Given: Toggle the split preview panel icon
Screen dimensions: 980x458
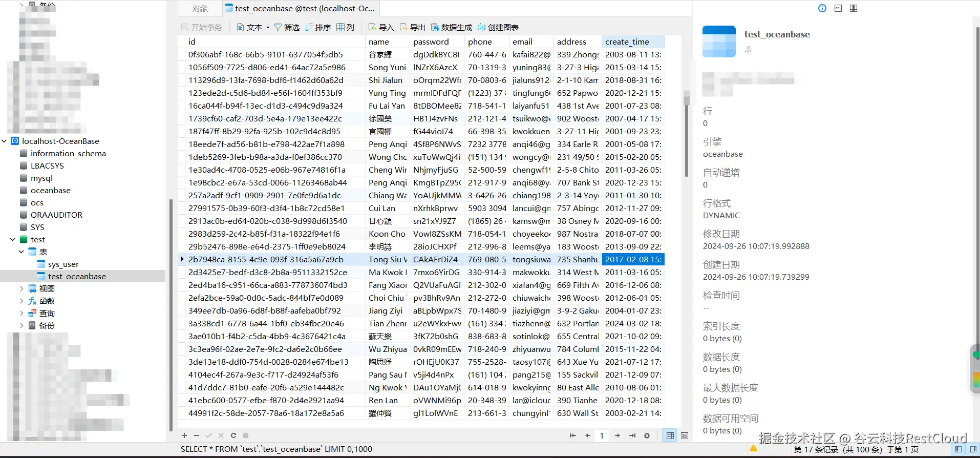Looking at the screenshot, I should pyautogui.click(x=854, y=8).
